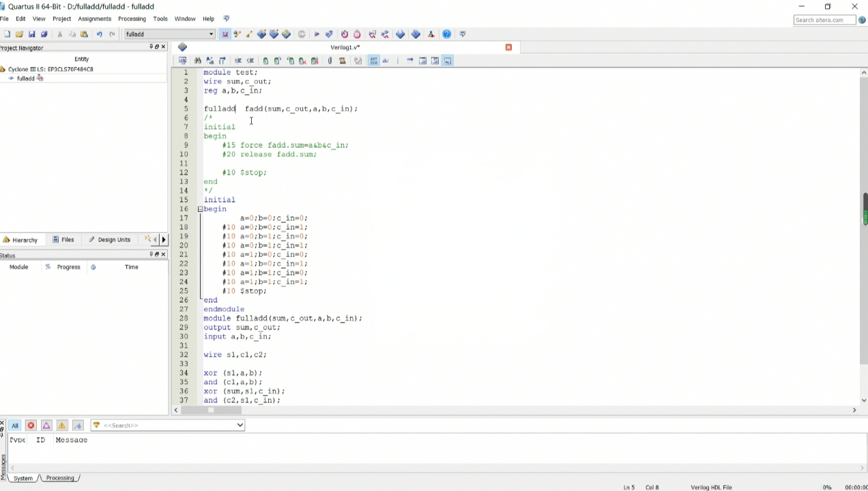Open the message Search dropdown arrow

click(x=240, y=426)
